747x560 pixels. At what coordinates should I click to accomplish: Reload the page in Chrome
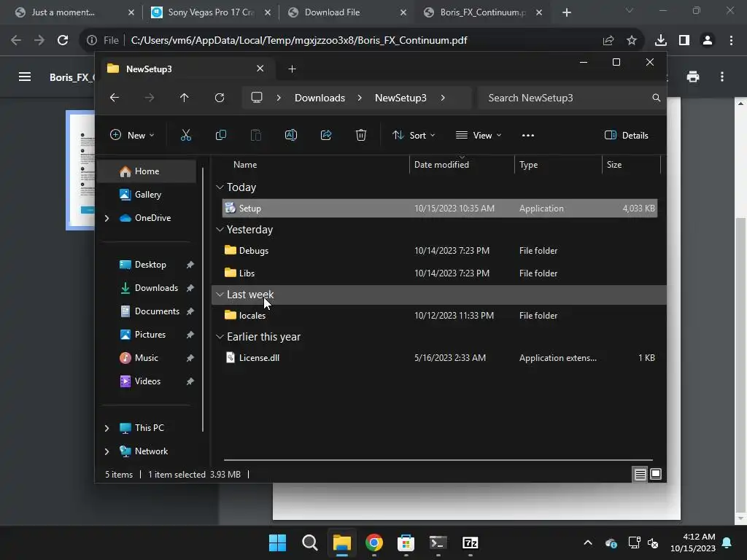click(x=63, y=41)
